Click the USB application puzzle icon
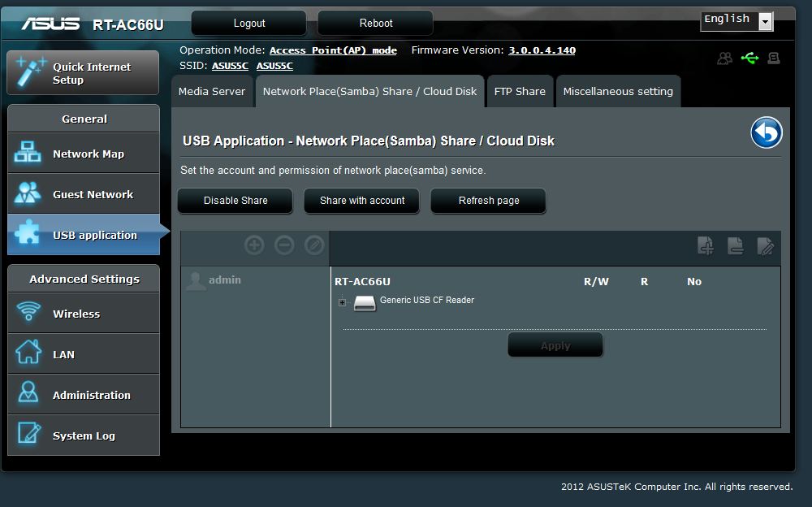 point(28,232)
